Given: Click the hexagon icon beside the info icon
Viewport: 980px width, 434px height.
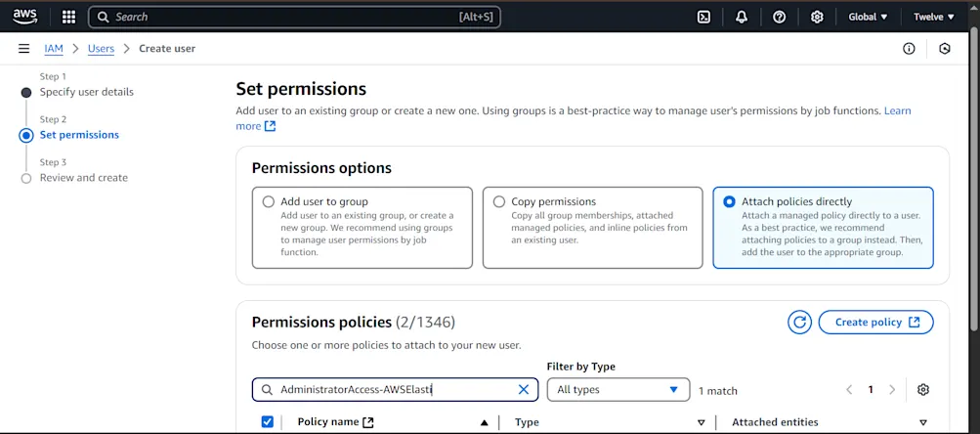Looking at the screenshot, I should point(945,48).
